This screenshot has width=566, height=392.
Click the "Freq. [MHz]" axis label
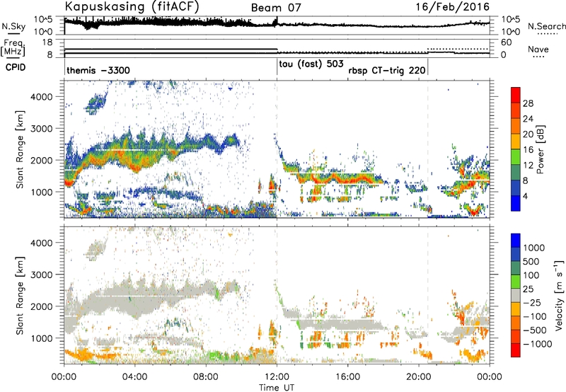(x=13, y=47)
